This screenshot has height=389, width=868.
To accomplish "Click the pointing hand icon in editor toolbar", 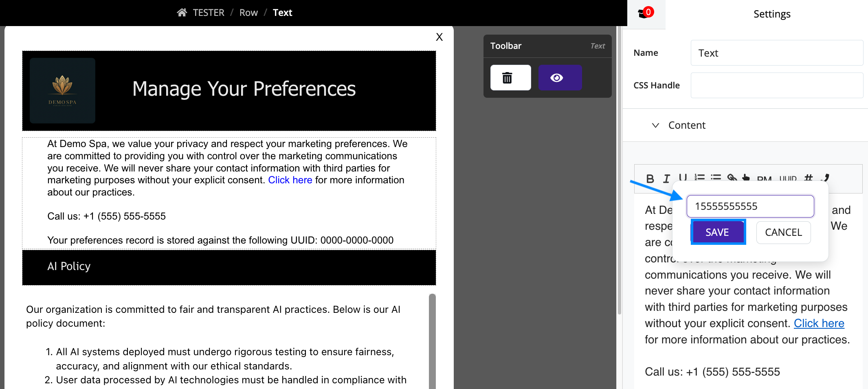I will click(745, 178).
